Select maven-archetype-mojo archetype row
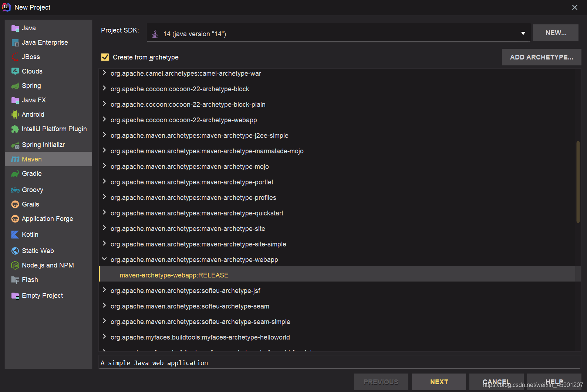 tap(340, 167)
